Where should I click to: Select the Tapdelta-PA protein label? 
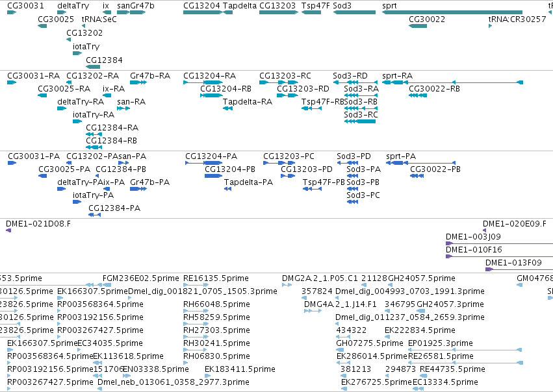tap(249, 182)
